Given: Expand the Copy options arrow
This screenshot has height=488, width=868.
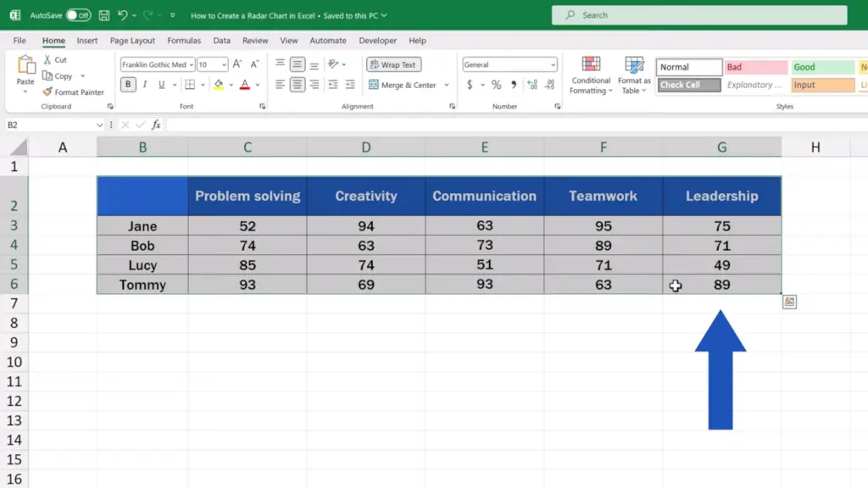Looking at the screenshot, I should click(x=82, y=75).
